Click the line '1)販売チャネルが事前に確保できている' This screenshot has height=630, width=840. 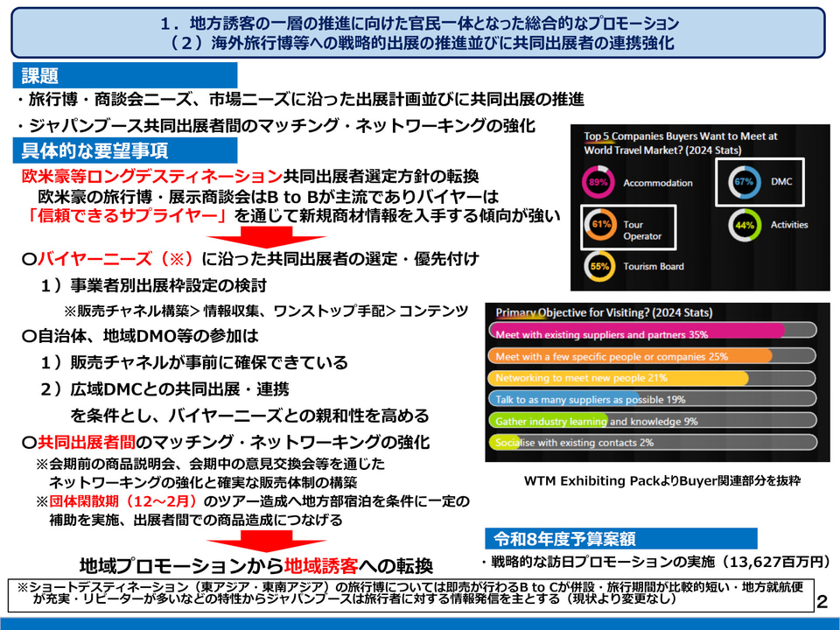[x=194, y=362]
